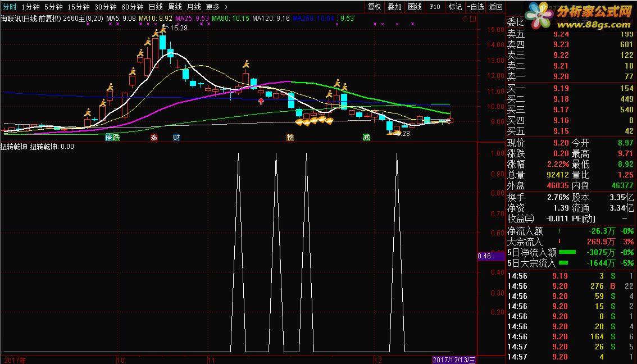637x364 pixels.
Task: Click the 14:57 trade with volume 26
Action: point(570,347)
